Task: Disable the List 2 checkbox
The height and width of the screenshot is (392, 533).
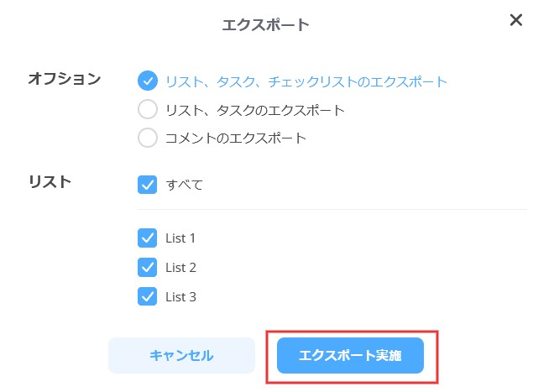Action: point(148,267)
